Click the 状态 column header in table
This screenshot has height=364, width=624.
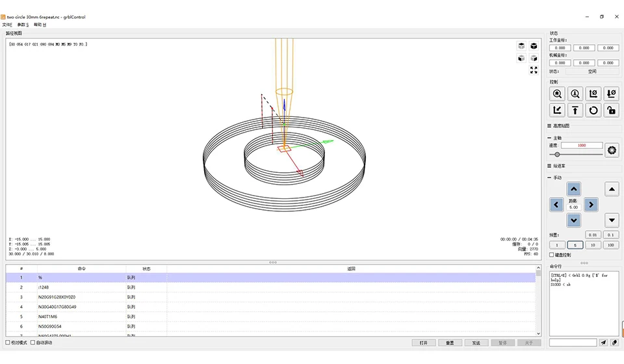tap(146, 268)
